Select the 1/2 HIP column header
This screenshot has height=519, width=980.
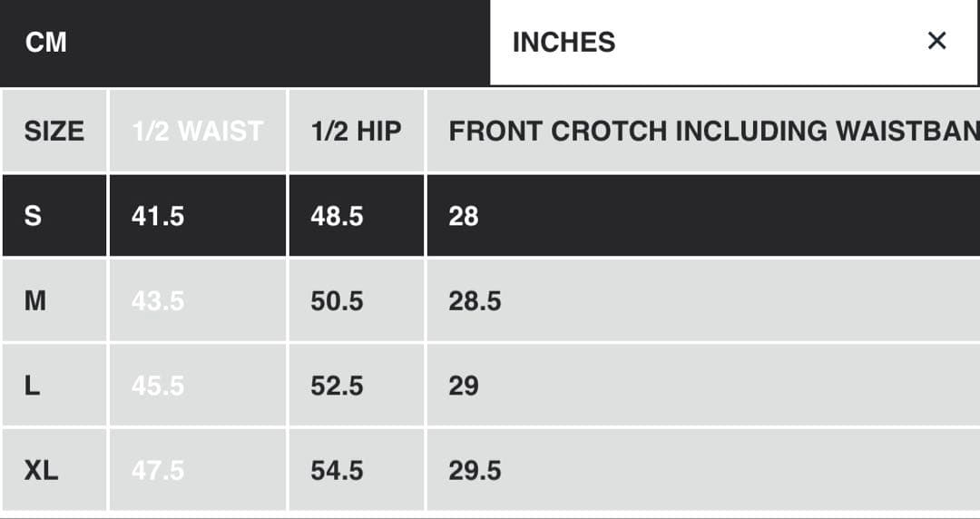[x=356, y=131]
